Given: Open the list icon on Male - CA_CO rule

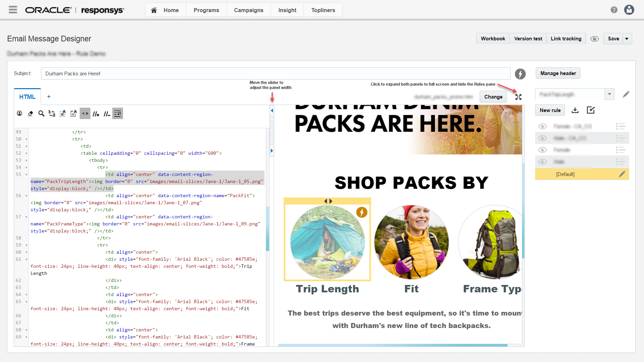Looking at the screenshot, I should pos(620,138).
